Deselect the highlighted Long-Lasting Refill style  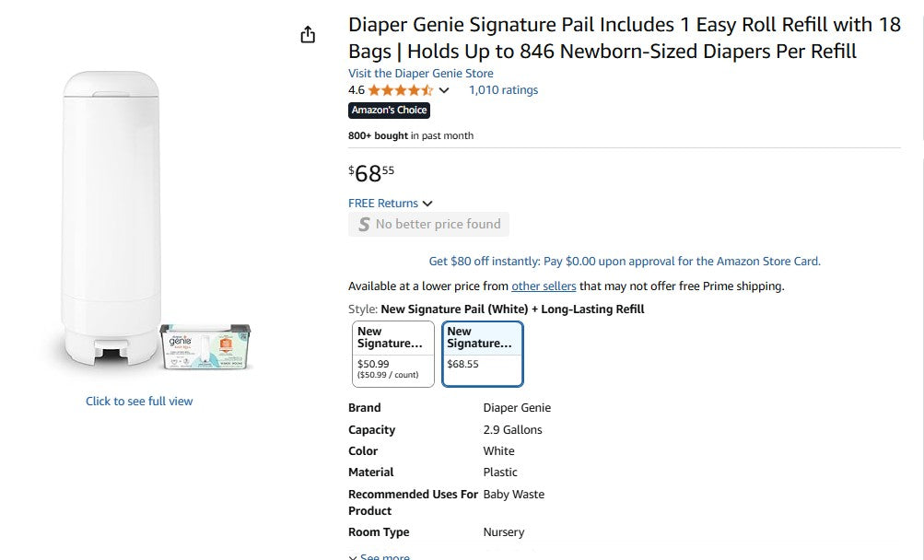tap(482, 354)
